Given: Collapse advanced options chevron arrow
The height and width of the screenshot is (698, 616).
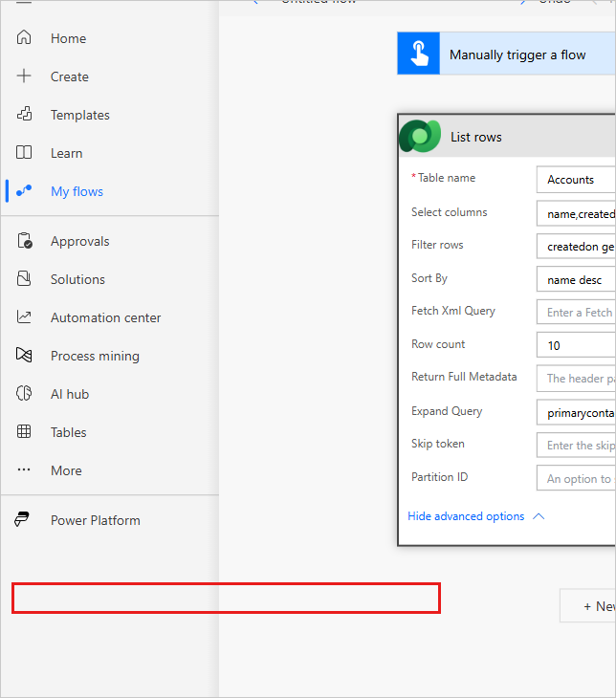Looking at the screenshot, I should 539,516.
